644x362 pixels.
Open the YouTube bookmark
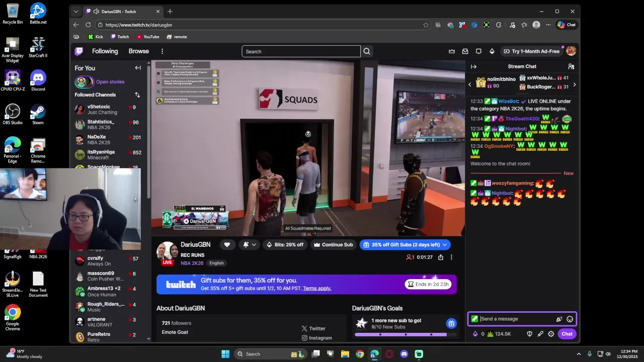pyautogui.click(x=148, y=37)
